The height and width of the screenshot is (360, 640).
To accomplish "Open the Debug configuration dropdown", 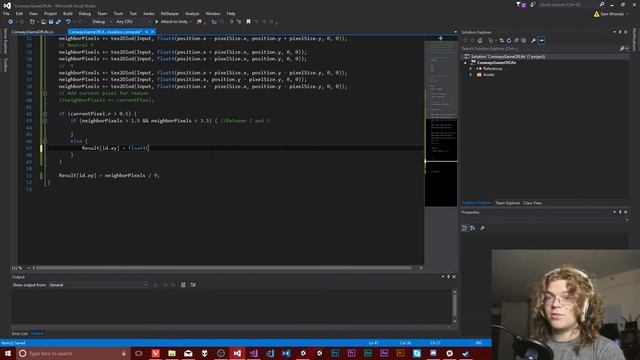I will click(x=102, y=22).
